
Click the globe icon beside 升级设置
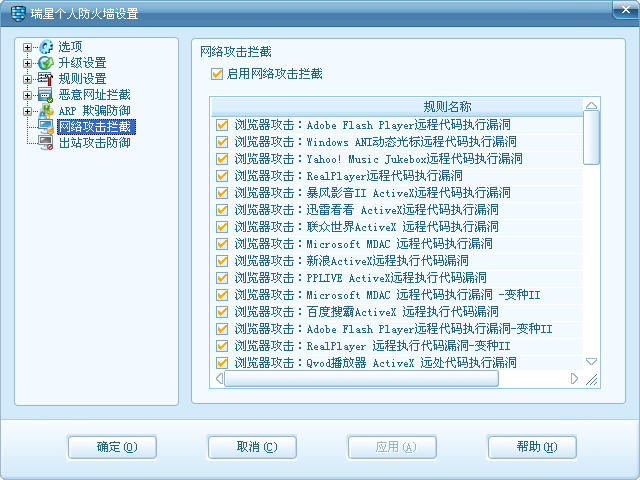(x=46, y=63)
